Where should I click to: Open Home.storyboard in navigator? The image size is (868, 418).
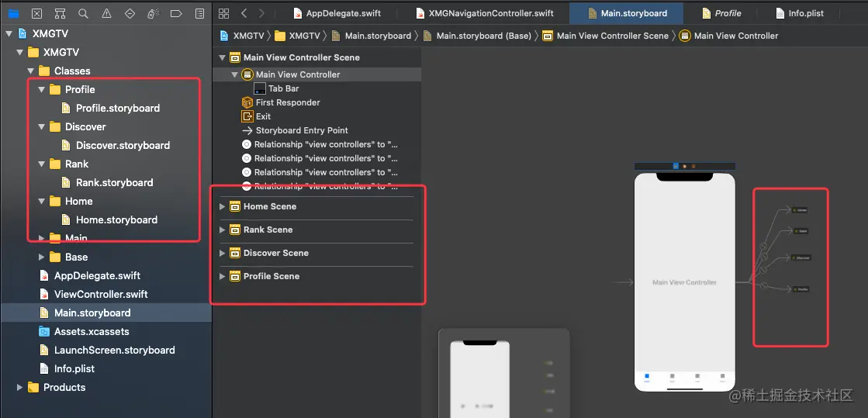pos(117,219)
